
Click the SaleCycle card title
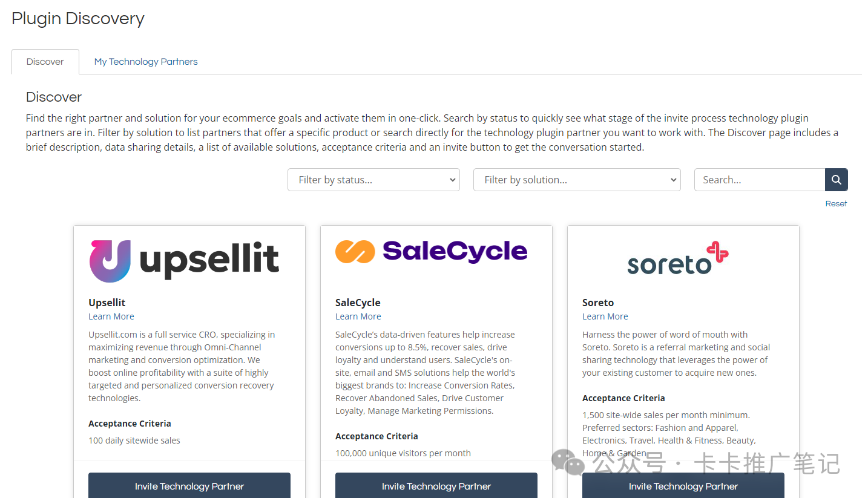(358, 303)
